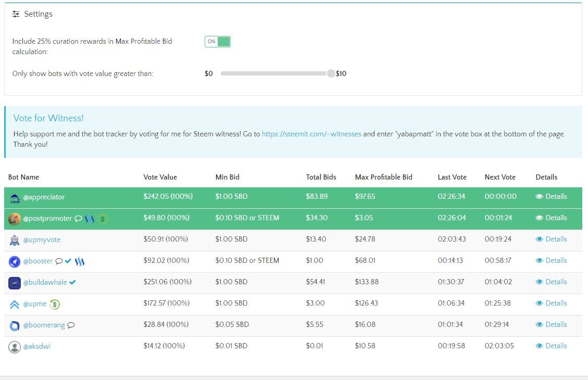This screenshot has height=380, width=588.
Task: Click the Settings sliders icon
Action: click(x=16, y=14)
